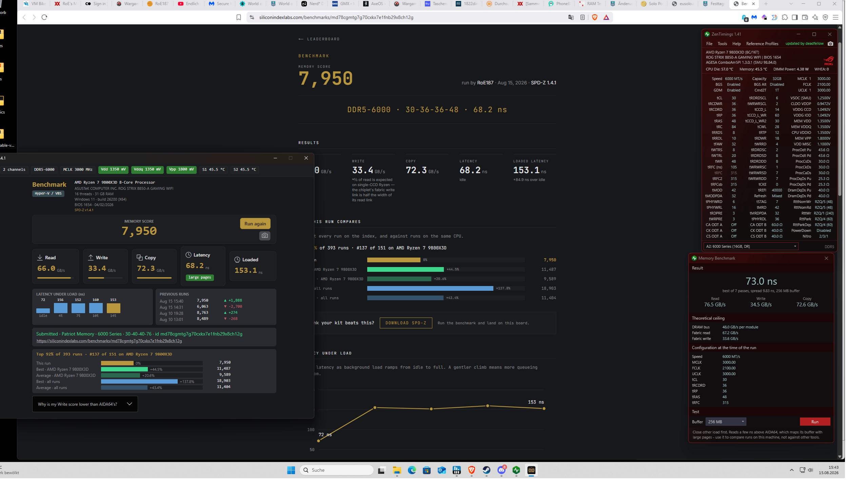The width and height of the screenshot is (868, 488).
Task: Open the taskbar clock showing 15:43
Action: click(x=828, y=470)
